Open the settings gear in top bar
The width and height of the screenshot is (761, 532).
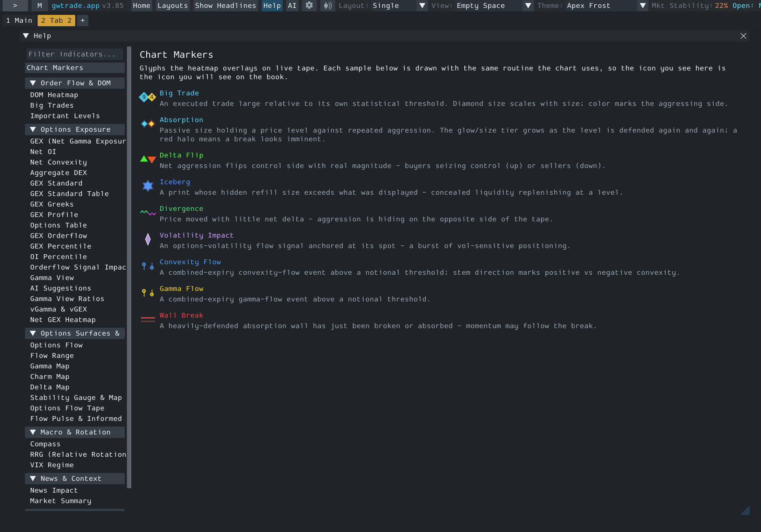pyautogui.click(x=309, y=6)
